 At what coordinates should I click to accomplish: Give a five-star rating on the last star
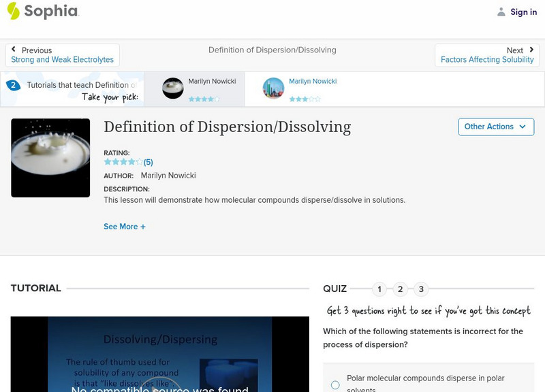click(138, 161)
